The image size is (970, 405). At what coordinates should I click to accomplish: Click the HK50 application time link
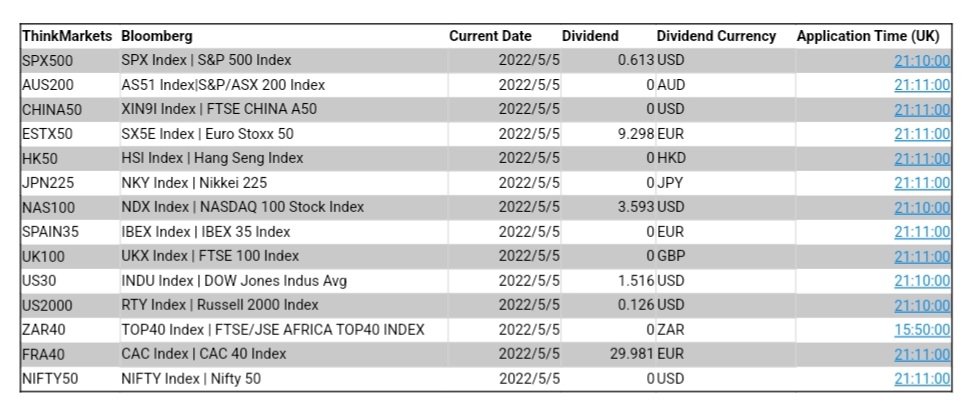point(922,158)
